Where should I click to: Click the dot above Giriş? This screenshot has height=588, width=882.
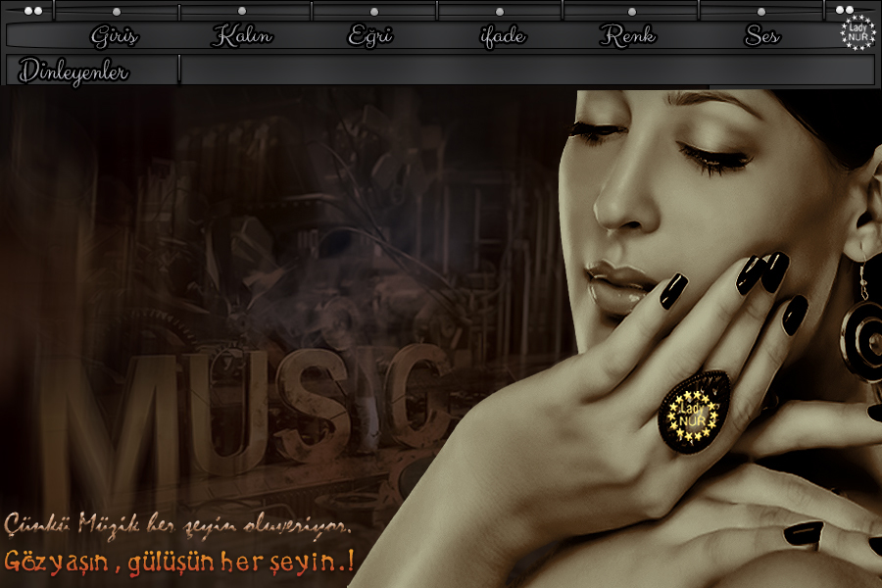coord(117,12)
